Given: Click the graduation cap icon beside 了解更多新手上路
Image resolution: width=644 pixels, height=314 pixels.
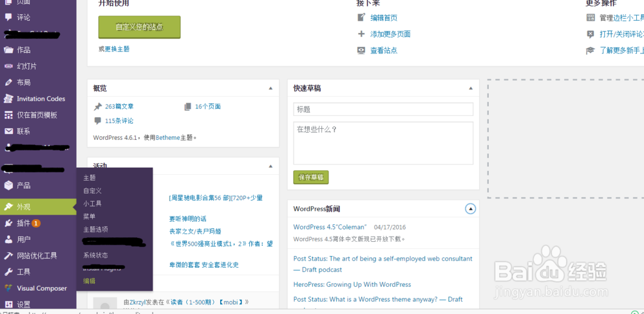Looking at the screenshot, I should [x=591, y=50].
